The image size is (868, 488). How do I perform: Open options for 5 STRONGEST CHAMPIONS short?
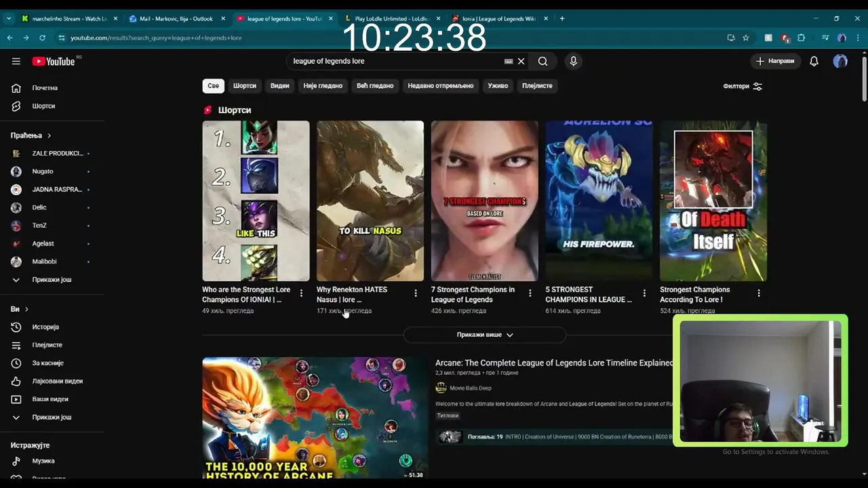[644, 293]
